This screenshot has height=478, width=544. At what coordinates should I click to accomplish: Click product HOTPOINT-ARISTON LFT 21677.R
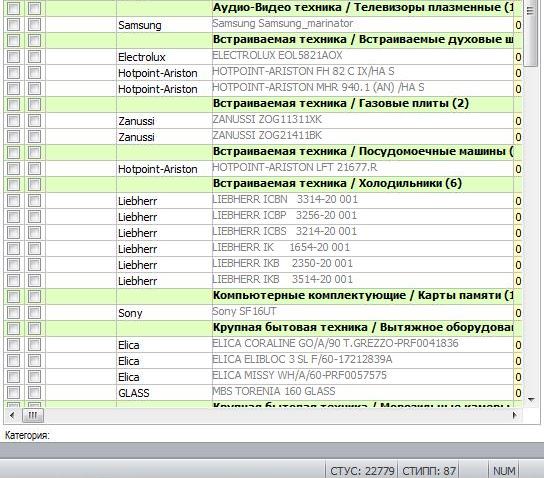295,168
